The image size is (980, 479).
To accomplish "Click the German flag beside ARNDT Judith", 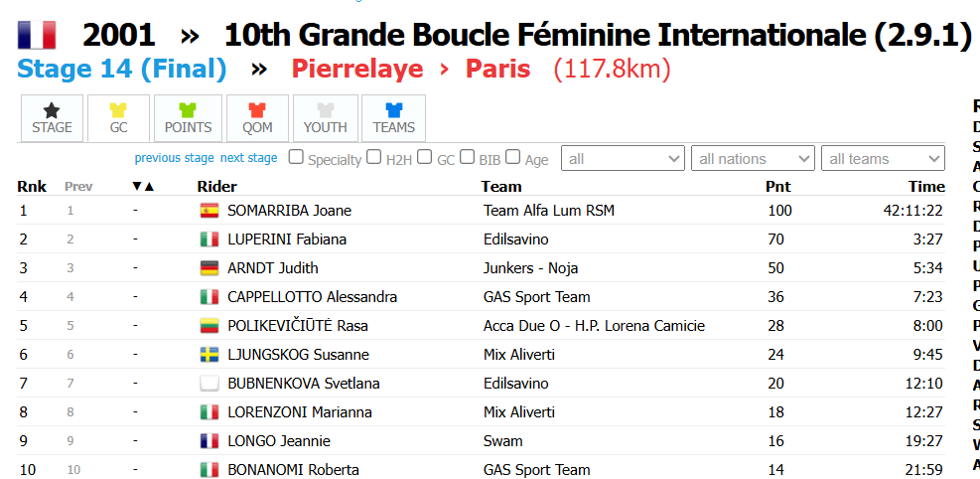I will point(209,268).
